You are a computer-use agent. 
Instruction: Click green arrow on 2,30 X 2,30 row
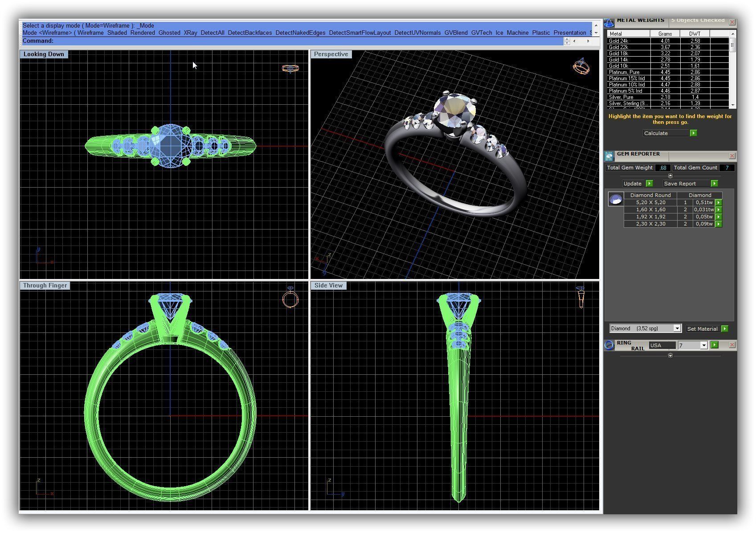click(x=718, y=224)
